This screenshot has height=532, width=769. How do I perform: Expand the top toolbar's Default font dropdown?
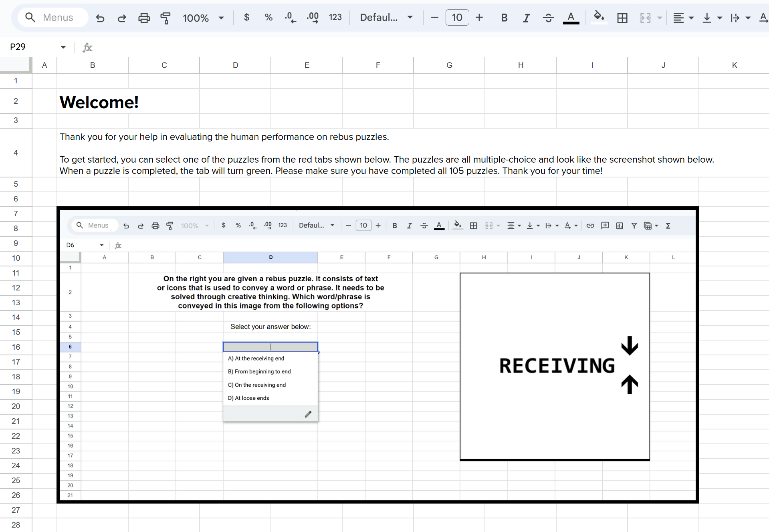click(386, 18)
